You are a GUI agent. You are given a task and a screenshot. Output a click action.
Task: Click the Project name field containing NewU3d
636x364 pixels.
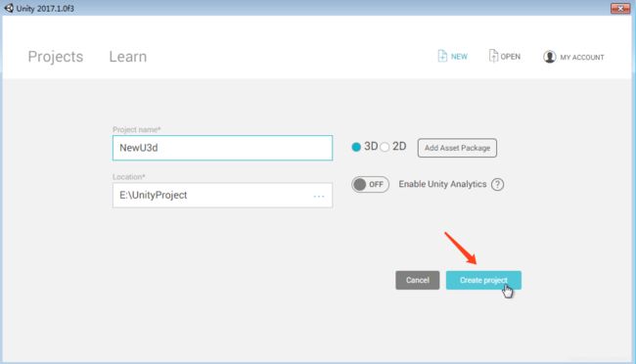[223, 148]
